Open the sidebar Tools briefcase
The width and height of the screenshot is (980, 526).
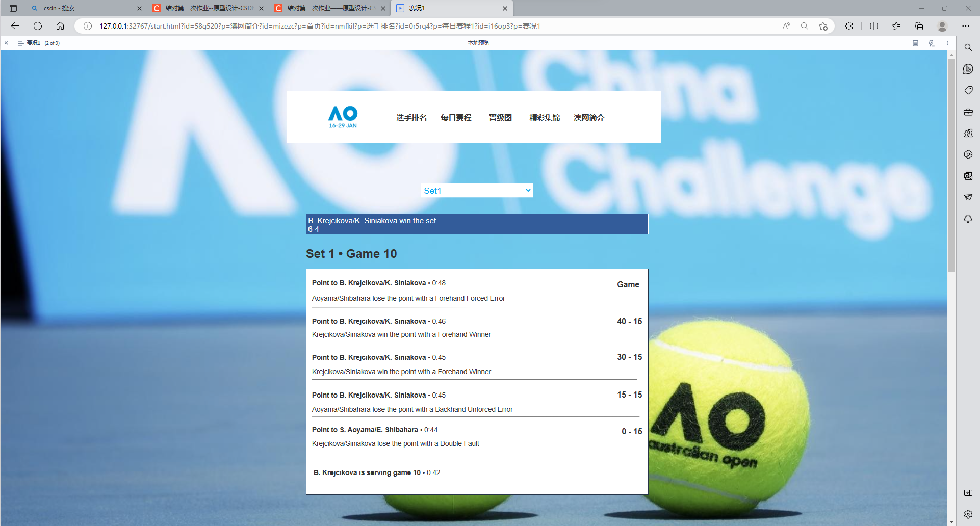(968, 112)
